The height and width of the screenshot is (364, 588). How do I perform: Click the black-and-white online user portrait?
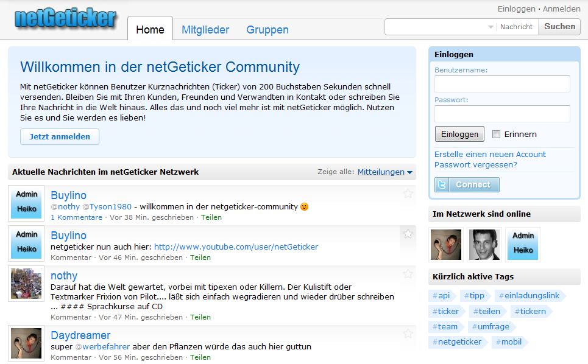(x=484, y=244)
